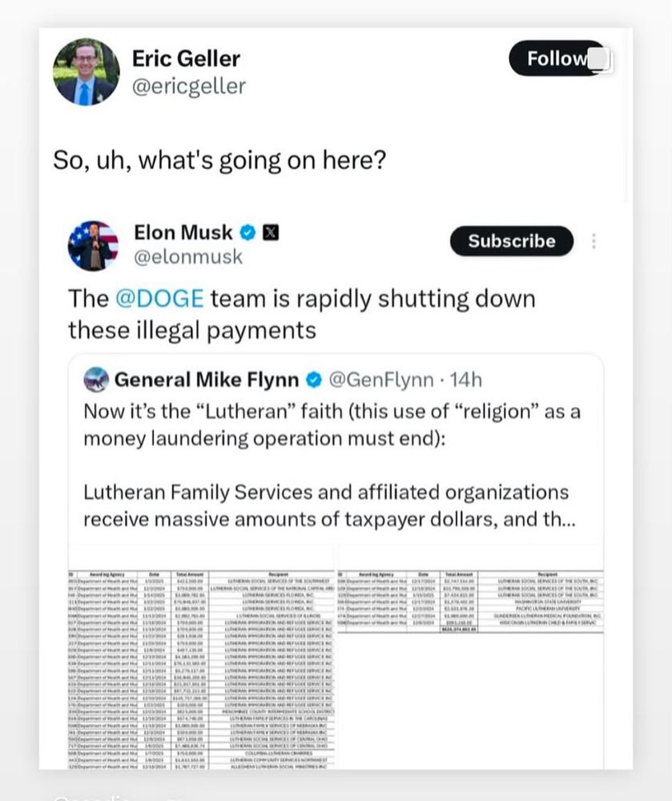672x801 pixels.
Task: Click Elon Musk's profile picture
Action: [x=93, y=245]
